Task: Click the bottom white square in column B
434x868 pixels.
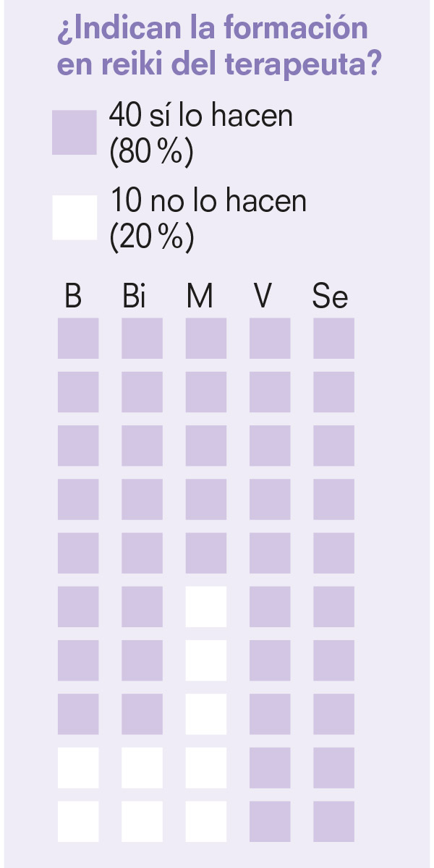Action: 78,821
